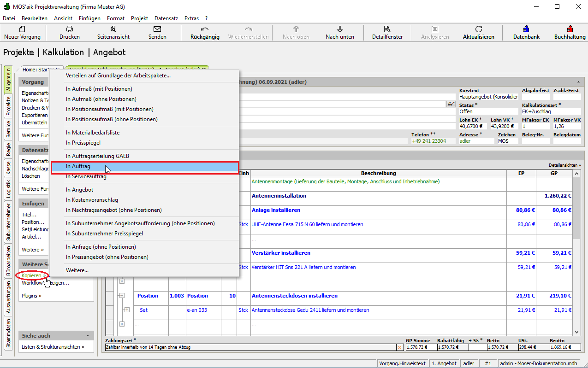This screenshot has width=588, height=368.
Task: Collapse the Position 1.003 tree node
Action: coord(122,296)
